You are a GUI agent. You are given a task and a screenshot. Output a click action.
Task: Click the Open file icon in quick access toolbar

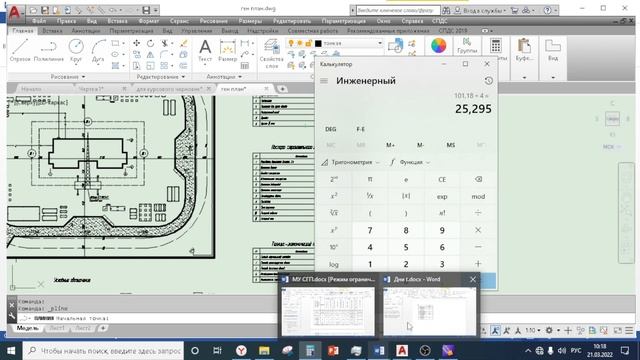click(x=33, y=10)
